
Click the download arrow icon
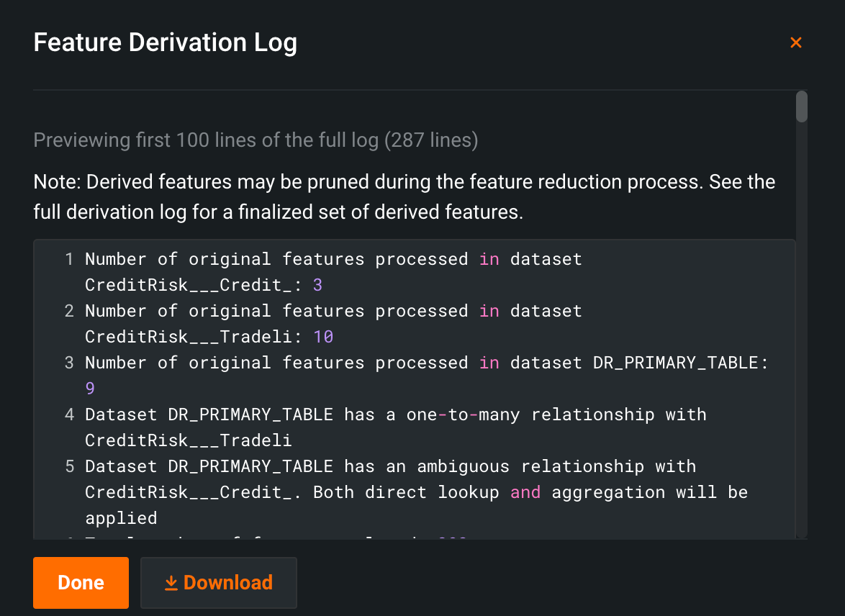point(171,583)
